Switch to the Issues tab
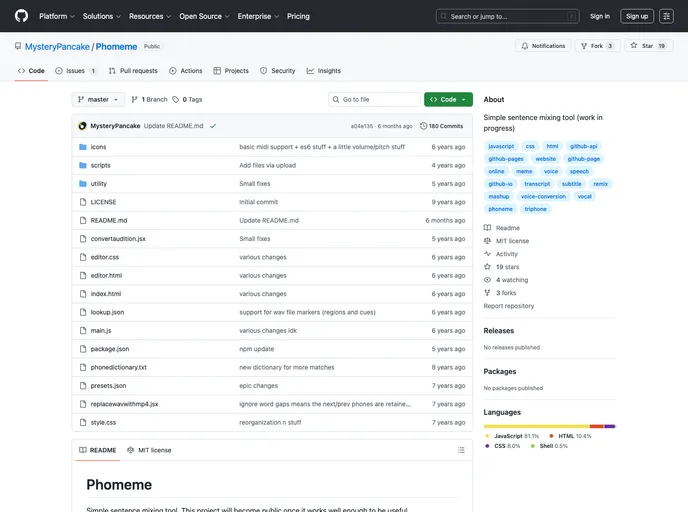Image resolution: width=688 pixels, height=512 pixels. (76, 71)
